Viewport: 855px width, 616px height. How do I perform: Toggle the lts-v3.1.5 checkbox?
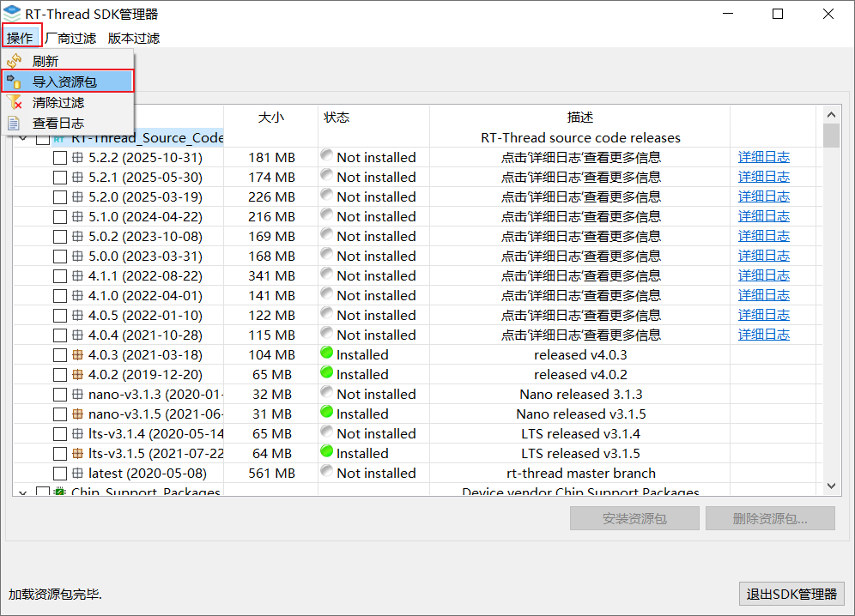pos(60,454)
